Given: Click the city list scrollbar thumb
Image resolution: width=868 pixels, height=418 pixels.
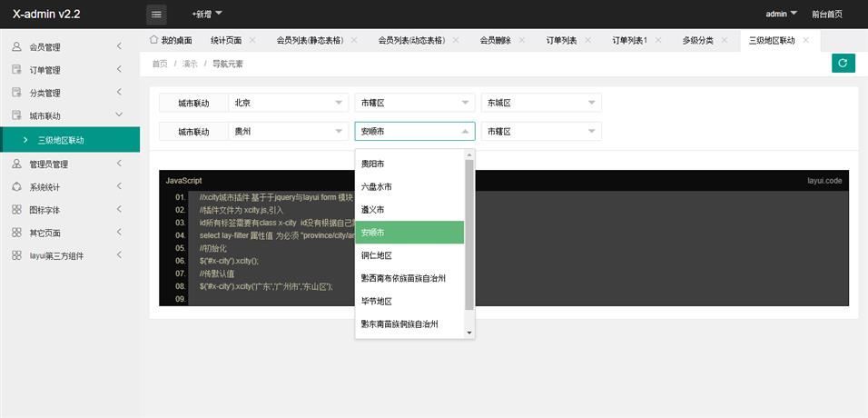Looking at the screenshot, I should tap(469, 234).
